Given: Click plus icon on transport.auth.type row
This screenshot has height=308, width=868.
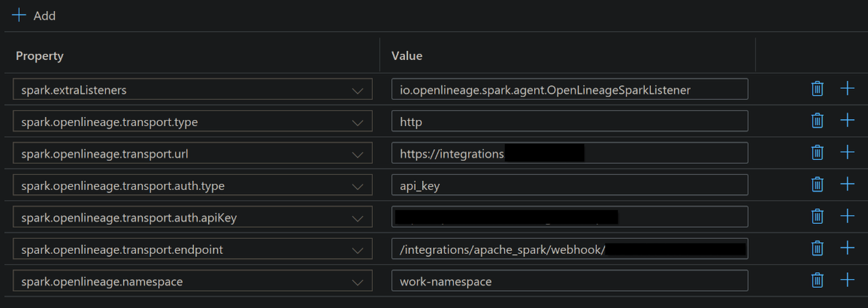Looking at the screenshot, I should pyautogui.click(x=847, y=184).
